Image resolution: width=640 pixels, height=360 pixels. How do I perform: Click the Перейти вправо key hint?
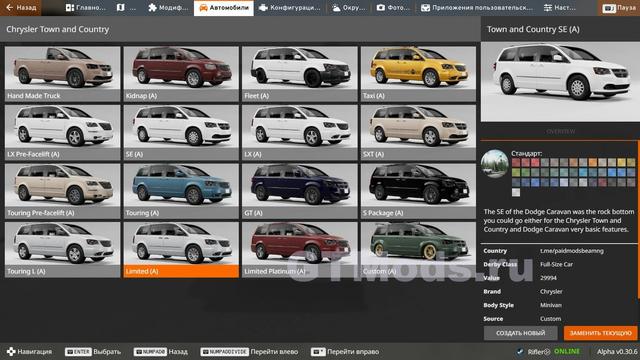tap(345, 351)
